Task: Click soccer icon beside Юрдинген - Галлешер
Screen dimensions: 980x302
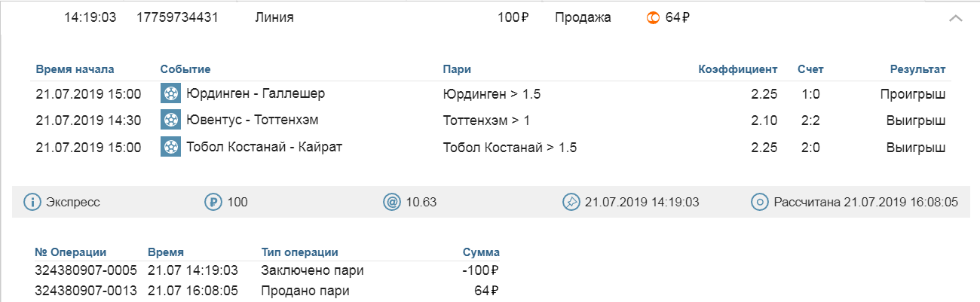Action: coord(171,93)
